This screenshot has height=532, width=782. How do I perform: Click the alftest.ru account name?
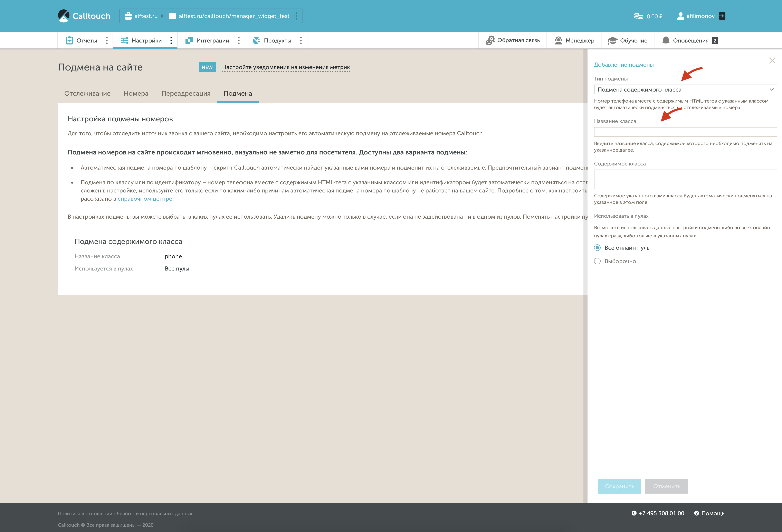146,16
